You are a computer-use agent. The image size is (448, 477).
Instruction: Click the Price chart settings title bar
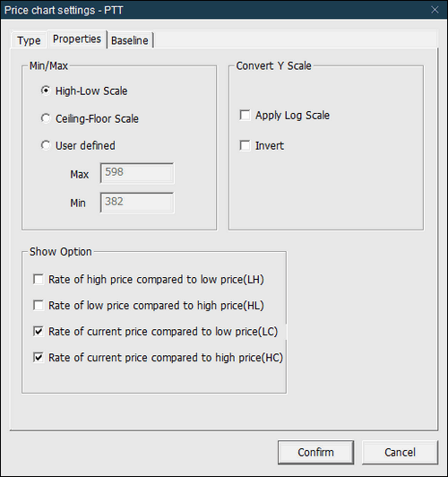pos(212,10)
